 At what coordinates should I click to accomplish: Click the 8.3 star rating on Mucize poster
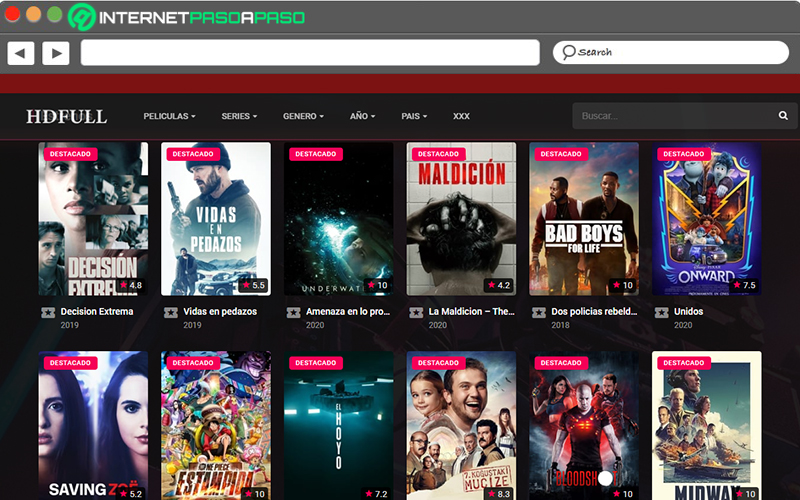click(x=499, y=494)
